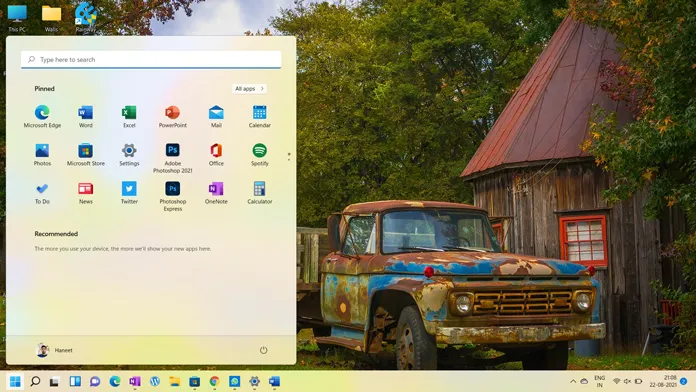Image resolution: width=696 pixels, height=392 pixels.
Task: Click the power button in Start menu
Action: tap(263, 350)
